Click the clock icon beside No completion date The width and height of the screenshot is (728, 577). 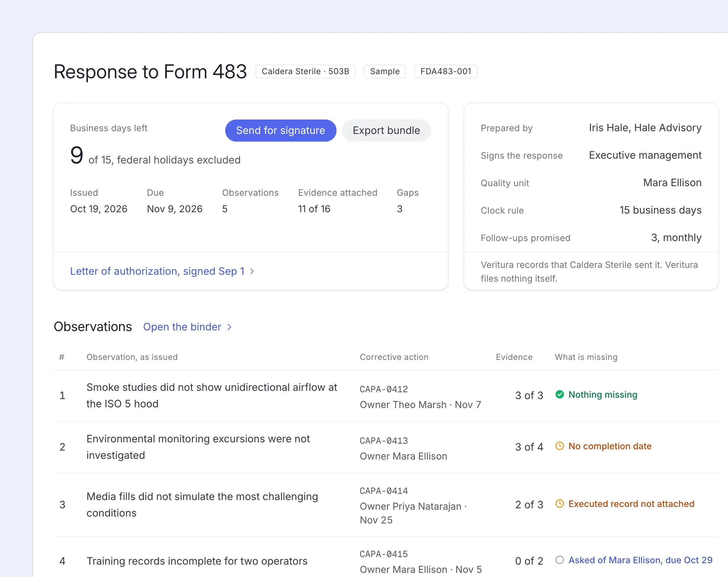tap(560, 446)
